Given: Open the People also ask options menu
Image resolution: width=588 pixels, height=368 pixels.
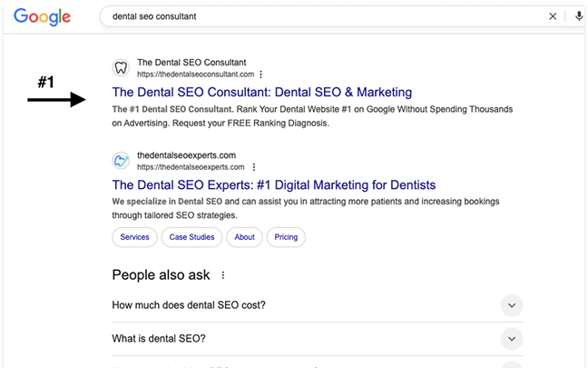Looking at the screenshot, I should click(x=223, y=275).
